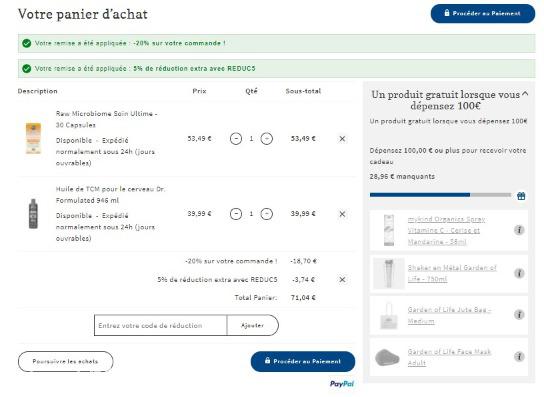Show info for Shaker en Métal
Viewport: 544px width, 397px height.
coord(519,273)
